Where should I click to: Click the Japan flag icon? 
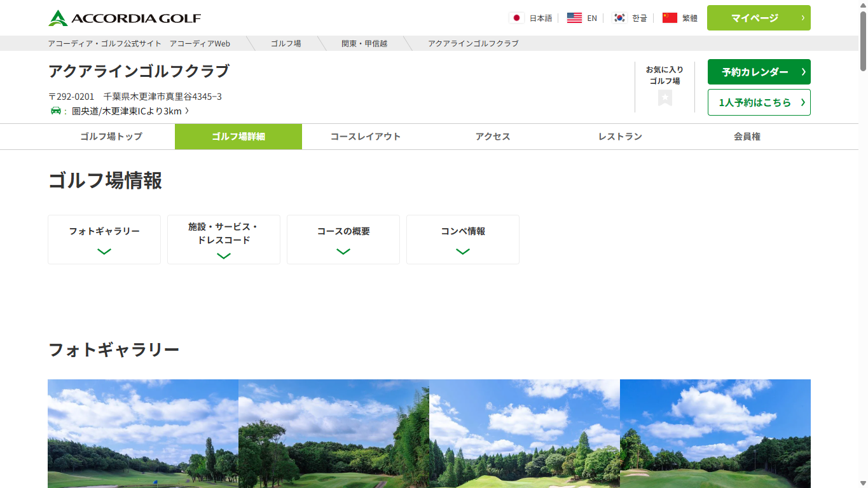coord(516,18)
